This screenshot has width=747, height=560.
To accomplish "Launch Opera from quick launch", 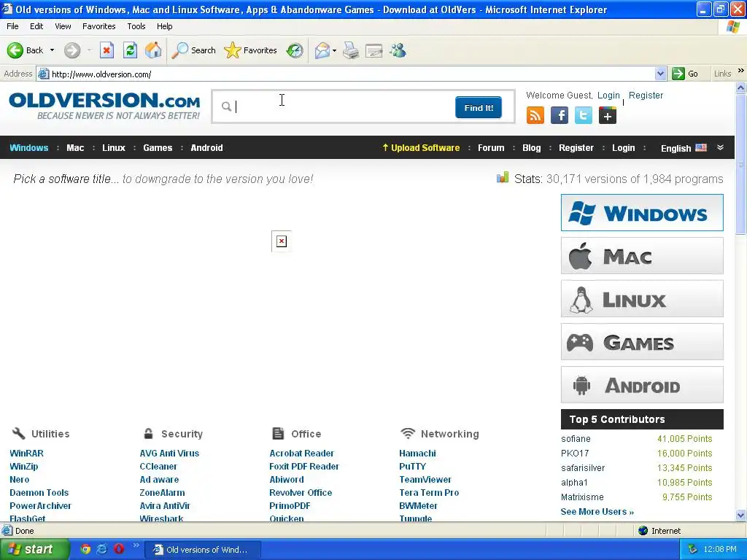I will [119, 549].
